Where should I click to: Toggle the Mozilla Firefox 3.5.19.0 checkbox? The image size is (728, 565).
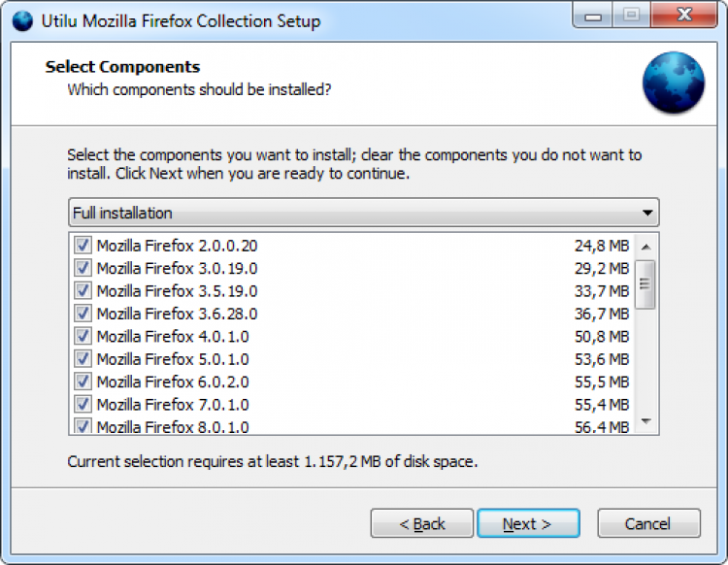[x=83, y=291]
